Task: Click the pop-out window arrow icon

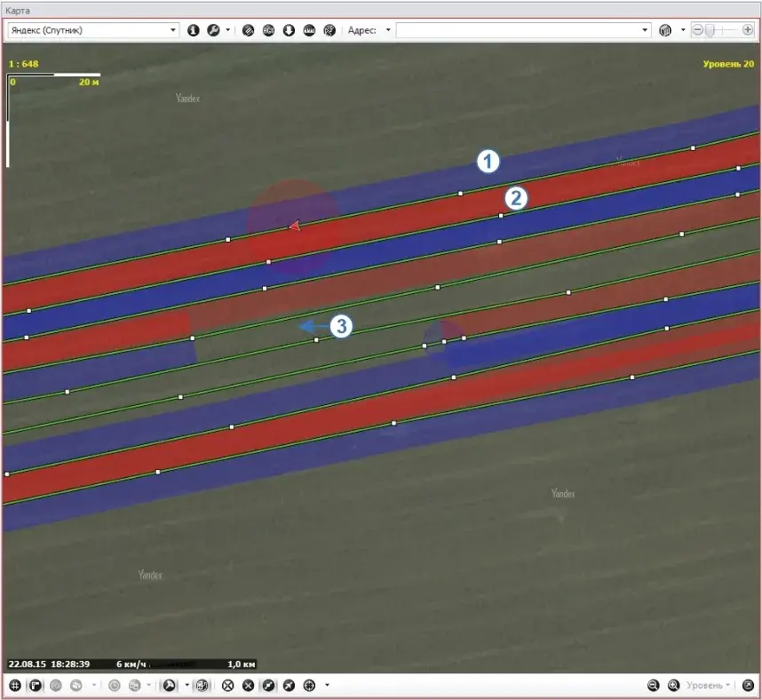Action: click(x=749, y=686)
